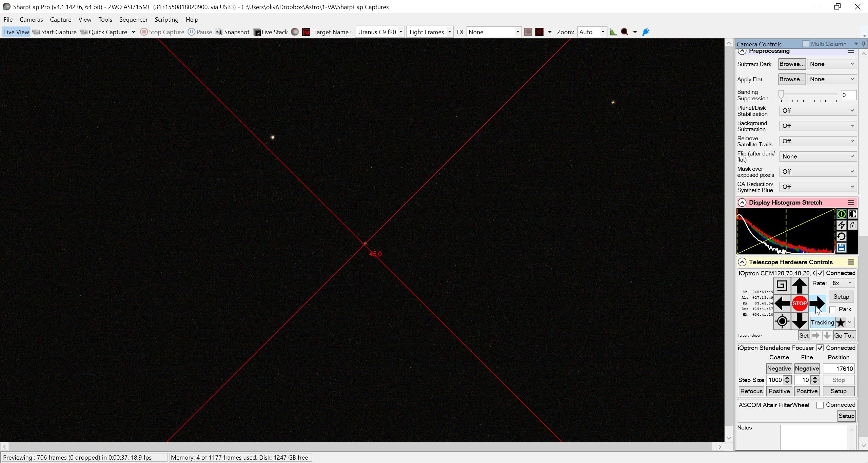This screenshot has width=868, height=463.
Task: Enable ASCOM Altair FilterWheel Connected checkbox
Action: point(820,405)
